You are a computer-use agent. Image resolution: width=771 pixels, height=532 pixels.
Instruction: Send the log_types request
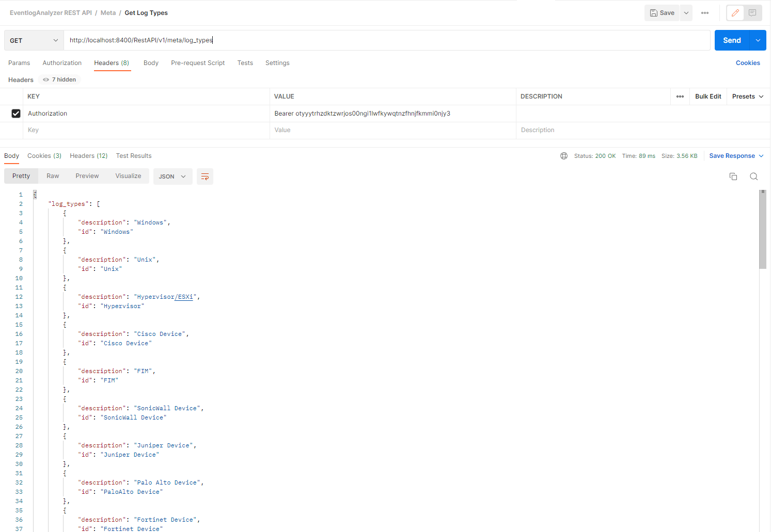pyautogui.click(x=731, y=40)
